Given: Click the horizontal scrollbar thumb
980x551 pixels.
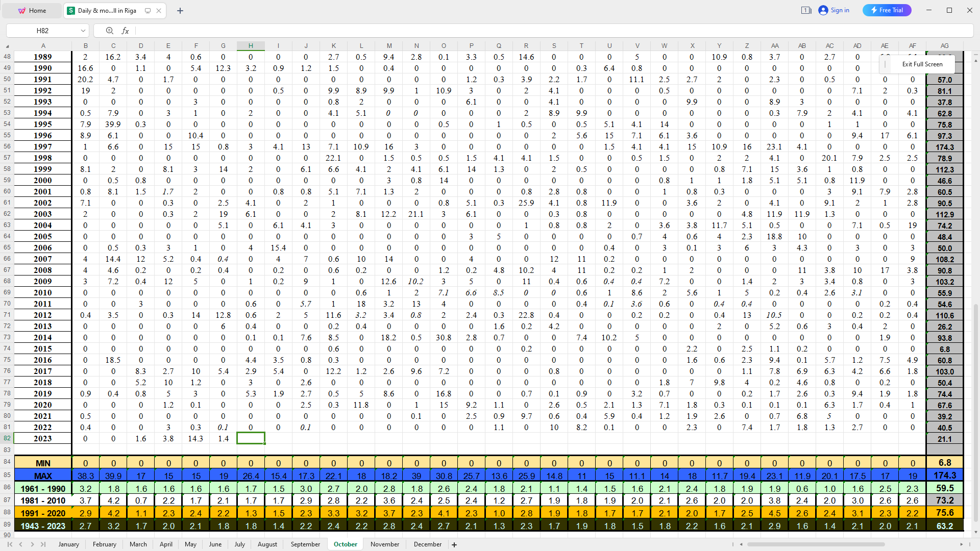Looking at the screenshot, I should 815,544.
